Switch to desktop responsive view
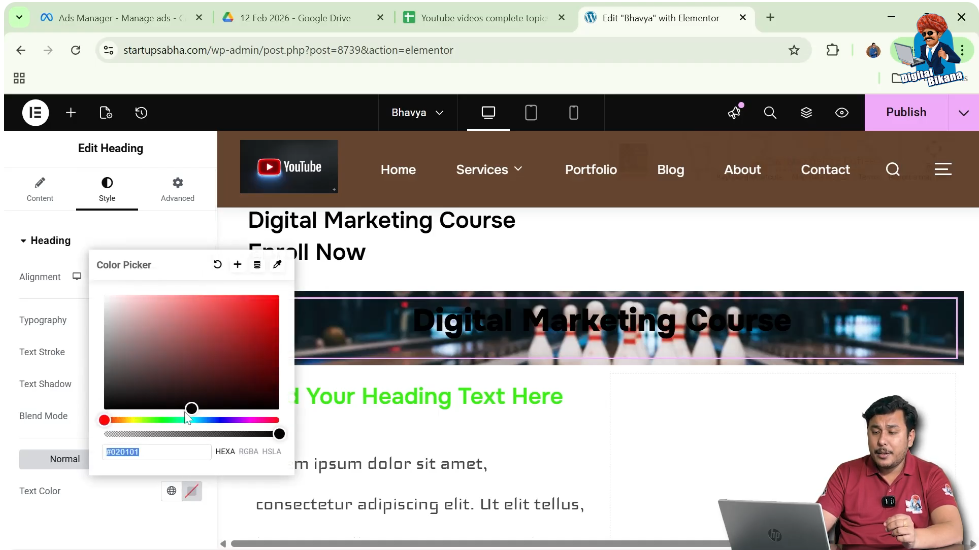 pos(488,112)
